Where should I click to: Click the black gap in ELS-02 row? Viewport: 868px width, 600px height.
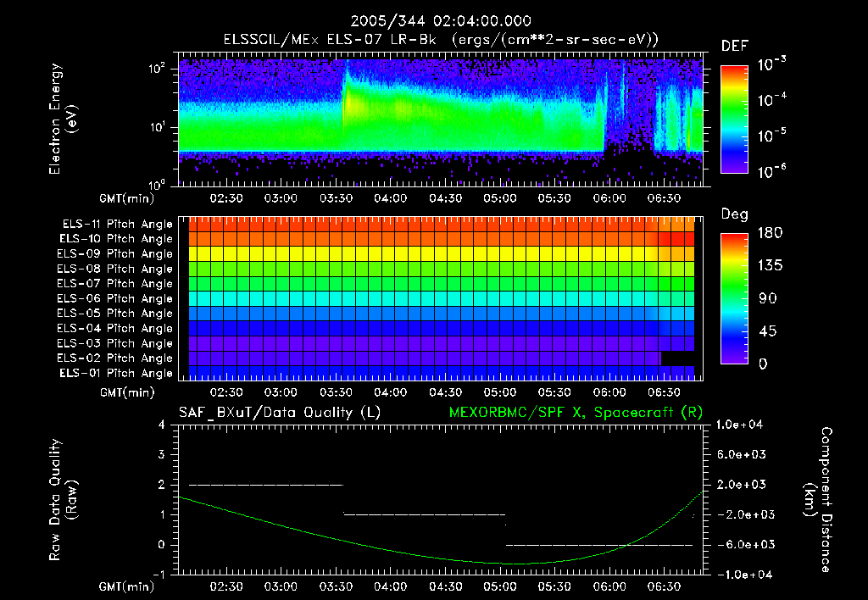coord(677,358)
